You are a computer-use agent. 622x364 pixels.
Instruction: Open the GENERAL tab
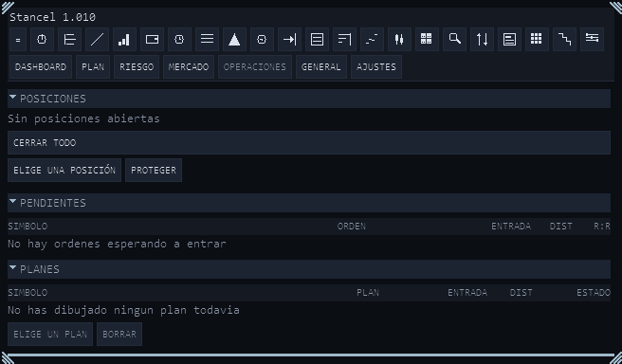tap(320, 67)
